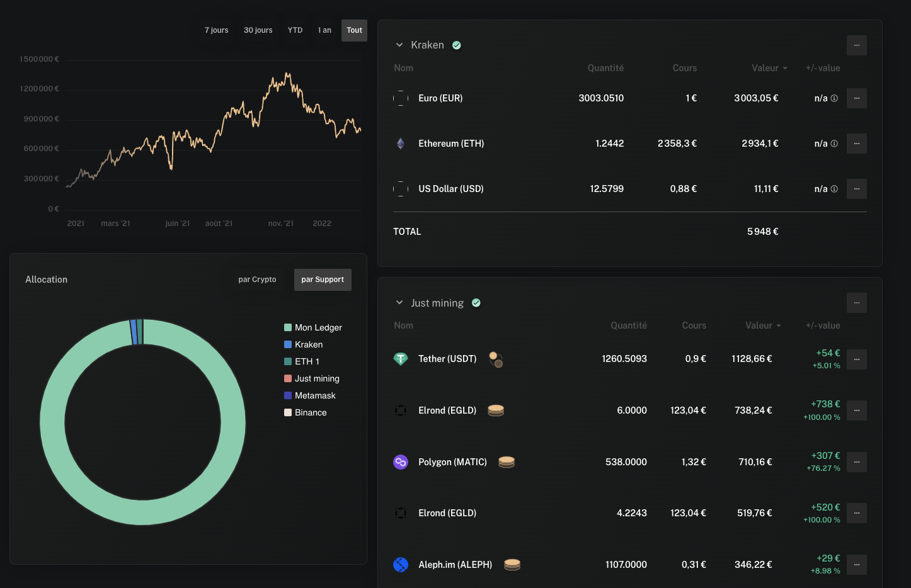
Task: Click the Allocation panel title
Action: click(x=47, y=280)
